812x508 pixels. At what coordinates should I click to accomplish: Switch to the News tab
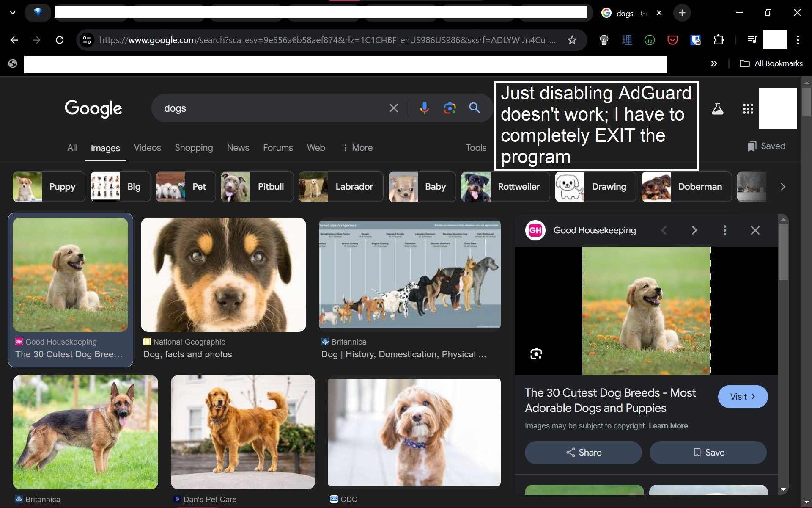click(x=238, y=148)
